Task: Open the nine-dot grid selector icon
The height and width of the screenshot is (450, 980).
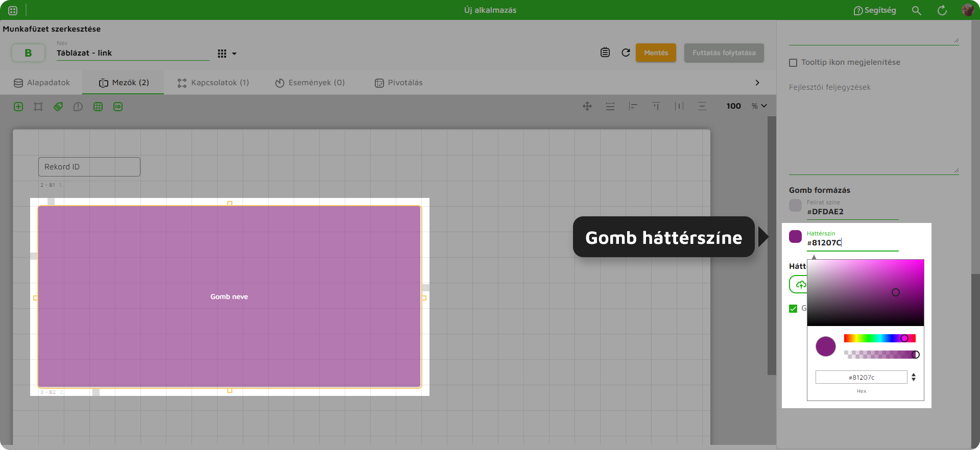Action: pos(222,54)
